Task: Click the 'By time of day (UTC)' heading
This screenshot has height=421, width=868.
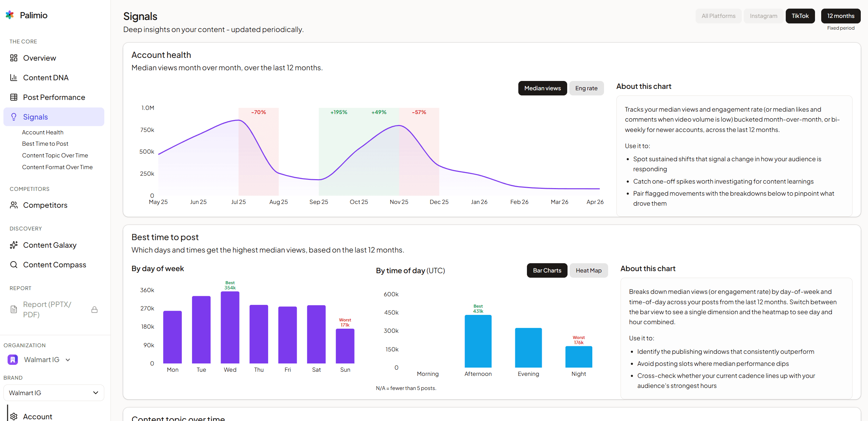Action: [x=410, y=270]
